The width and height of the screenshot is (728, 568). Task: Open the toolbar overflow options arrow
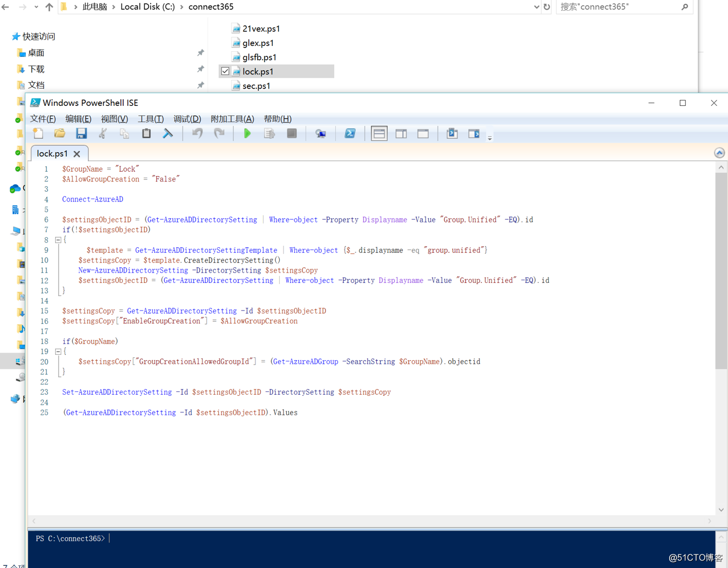(x=490, y=138)
